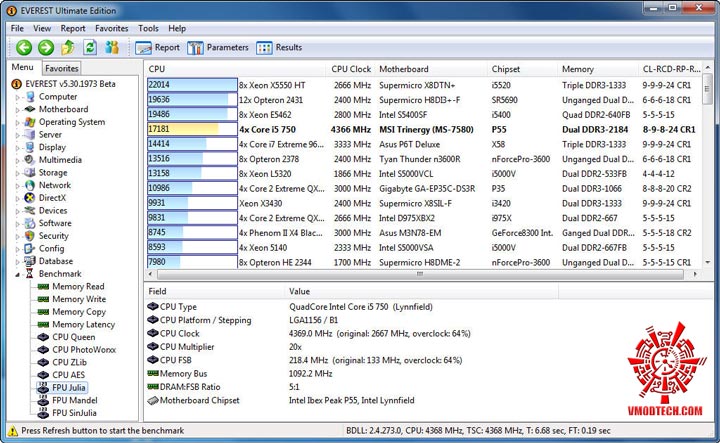Image resolution: width=720 pixels, height=443 pixels.
Task: Open the Report toolbar button
Action: tap(157, 47)
